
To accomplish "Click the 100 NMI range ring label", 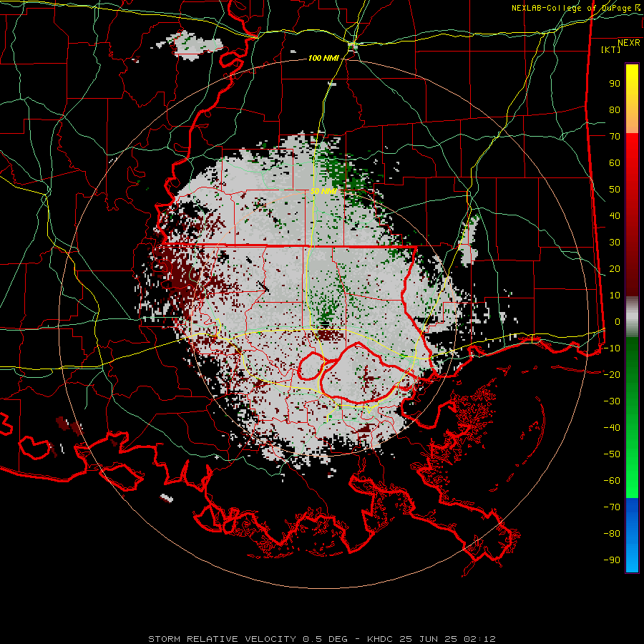I will click(x=323, y=59).
